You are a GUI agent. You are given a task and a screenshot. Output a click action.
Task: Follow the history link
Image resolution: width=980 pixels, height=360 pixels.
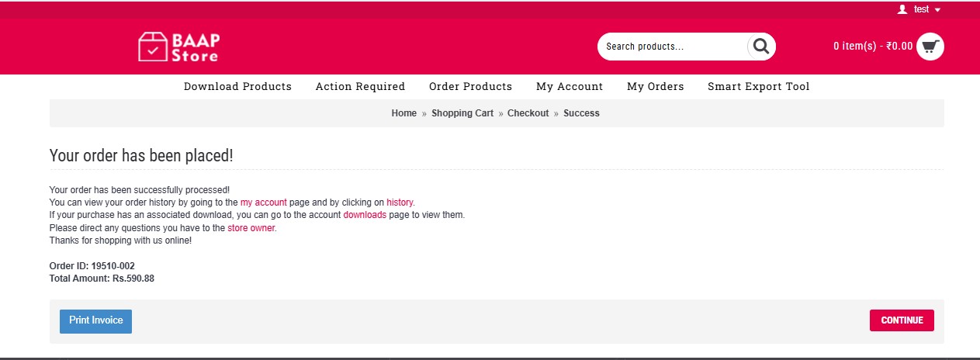(x=400, y=202)
